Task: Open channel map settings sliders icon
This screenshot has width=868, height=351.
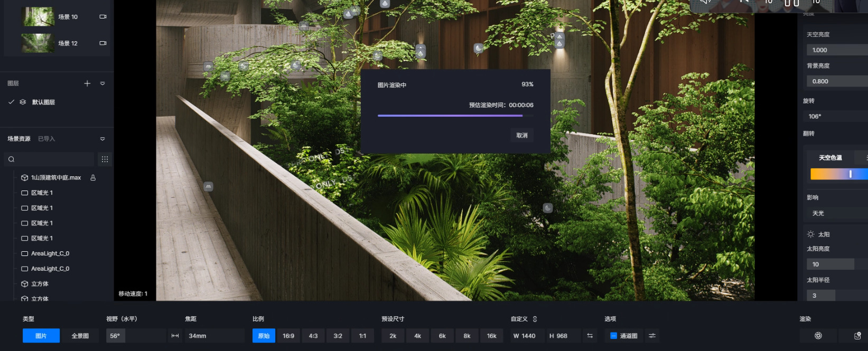Action: [x=652, y=336]
